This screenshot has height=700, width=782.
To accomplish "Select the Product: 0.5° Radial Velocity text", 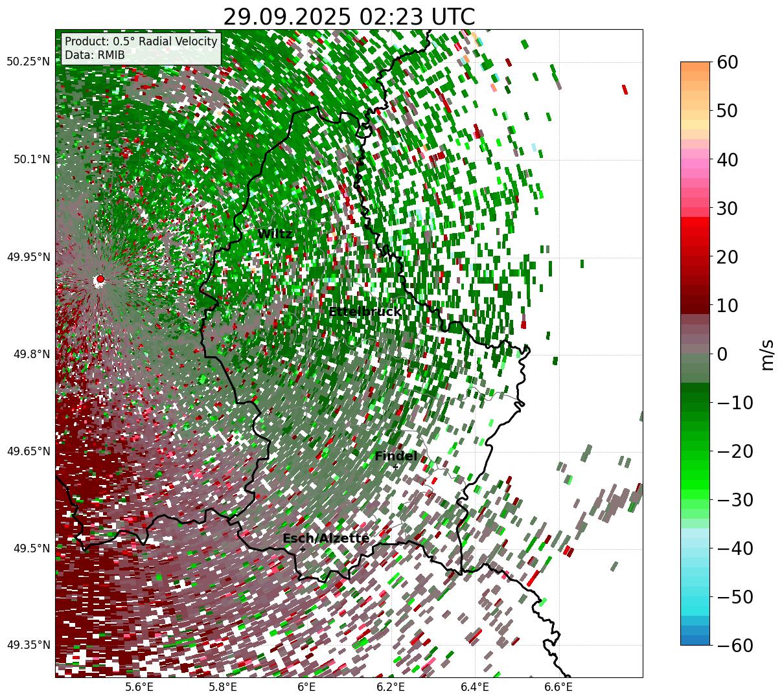I will coord(141,41).
